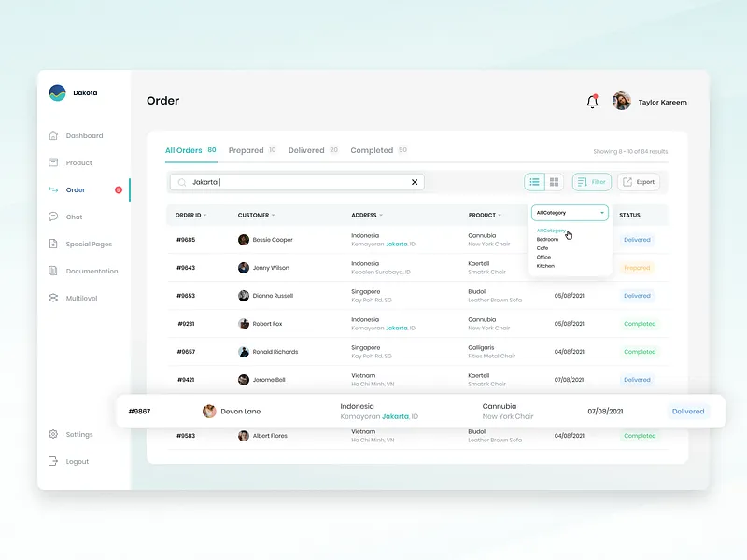Select the Order sidebar item
Screen dimensions: 747x560
tap(66, 190)
